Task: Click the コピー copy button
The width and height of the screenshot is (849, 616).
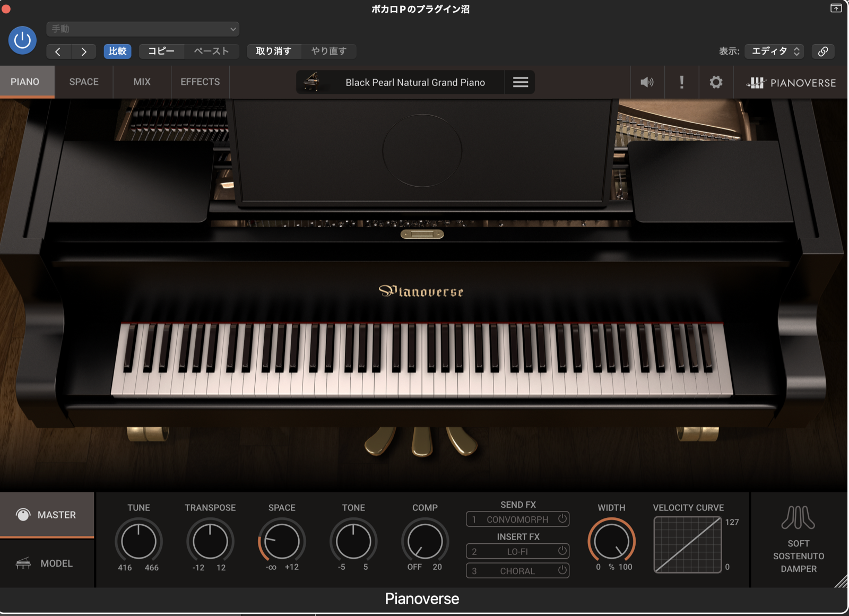Action: (161, 51)
